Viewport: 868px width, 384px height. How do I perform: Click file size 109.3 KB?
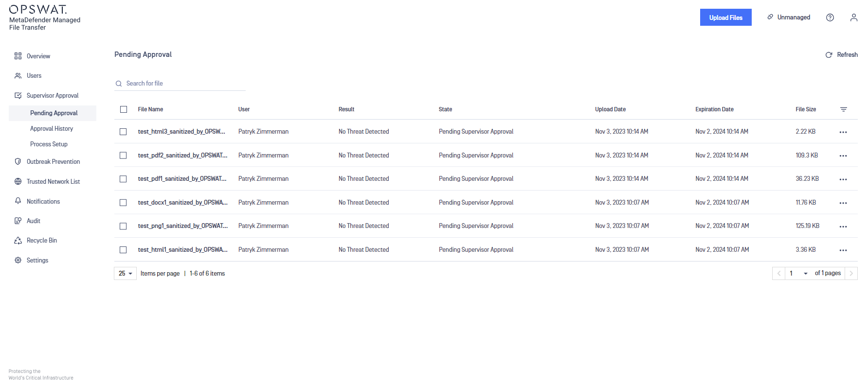(x=807, y=156)
